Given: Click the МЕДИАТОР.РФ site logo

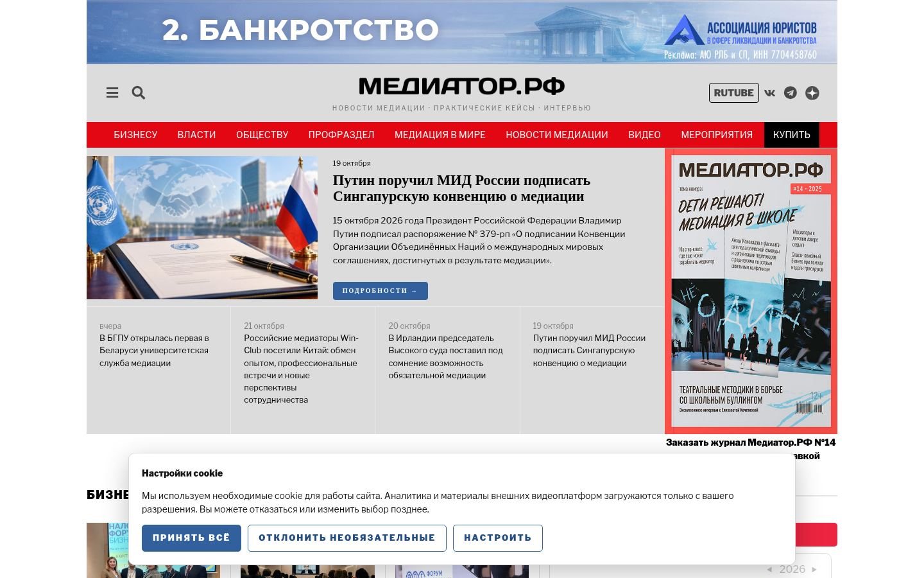Looking at the screenshot, I should [461, 86].
